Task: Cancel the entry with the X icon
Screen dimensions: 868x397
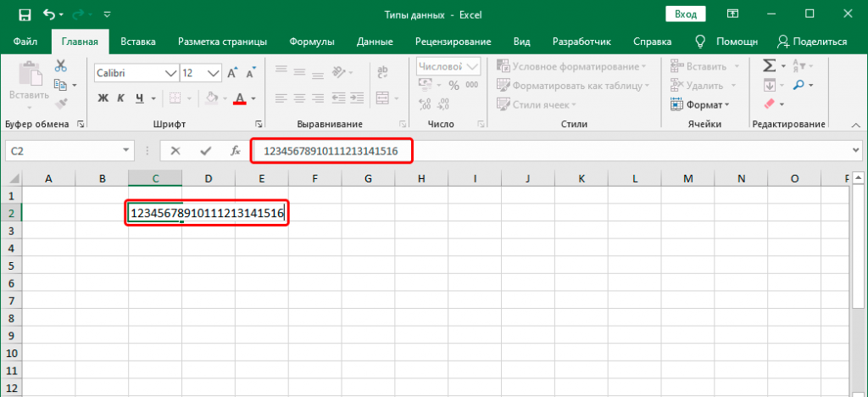Action: [x=175, y=151]
